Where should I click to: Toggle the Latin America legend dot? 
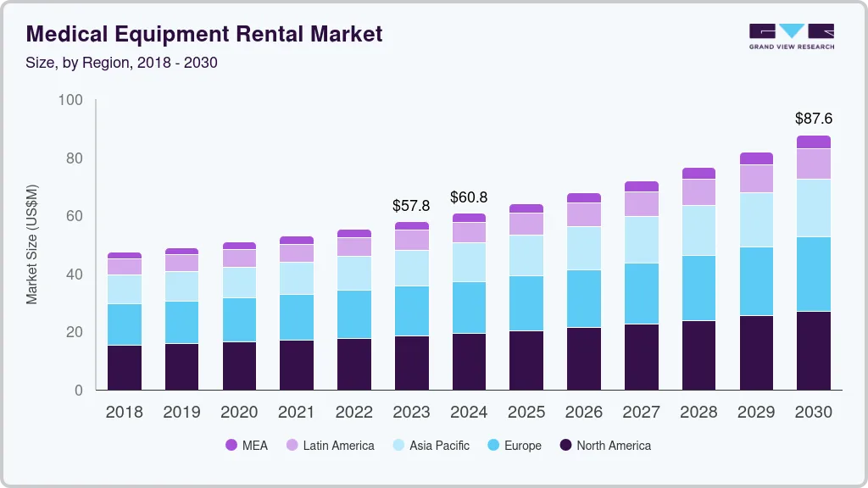tap(292, 445)
